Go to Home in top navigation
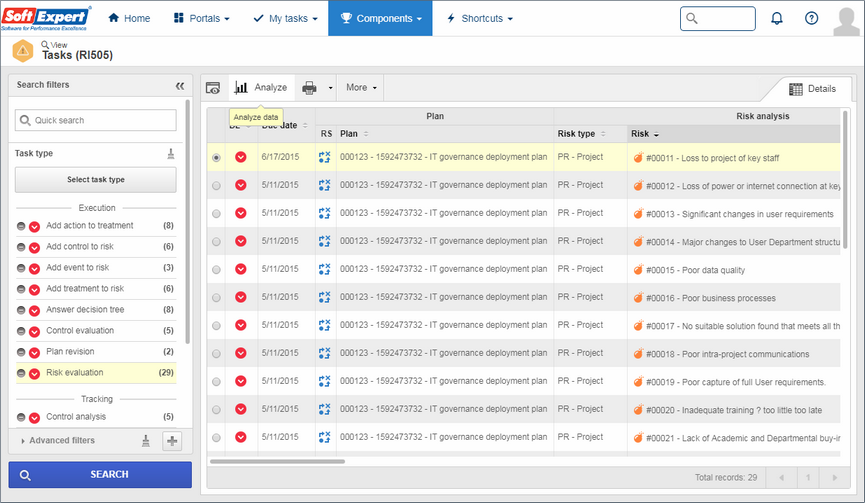Image resolution: width=865 pixels, height=503 pixels. (129, 18)
